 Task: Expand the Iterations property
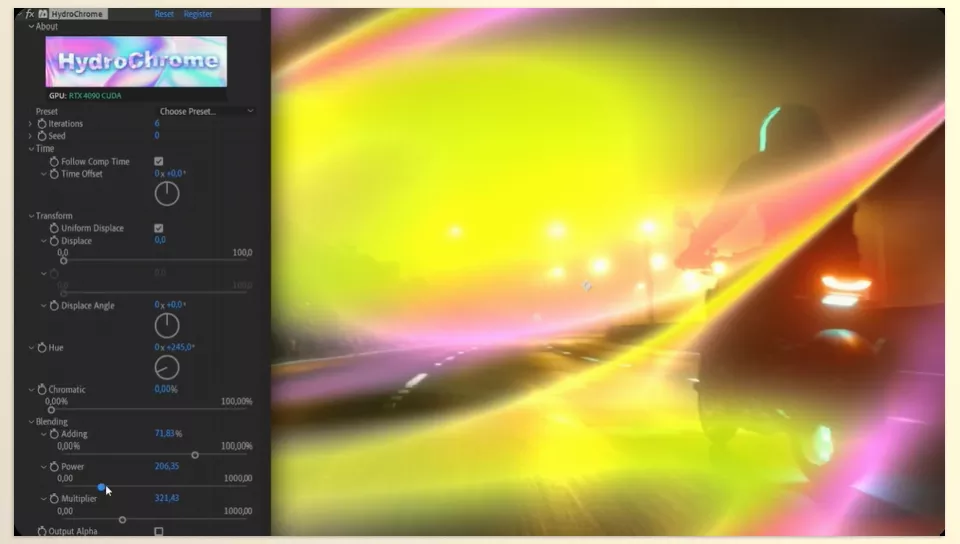pos(30,124)
